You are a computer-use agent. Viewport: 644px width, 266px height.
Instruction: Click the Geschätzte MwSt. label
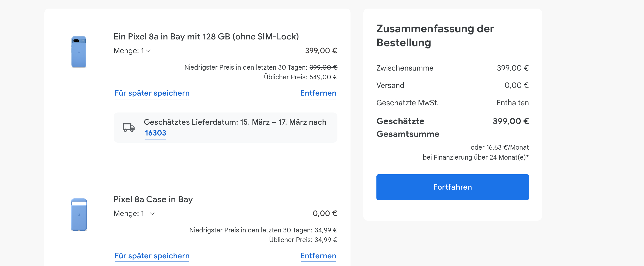tap(407, 103)
